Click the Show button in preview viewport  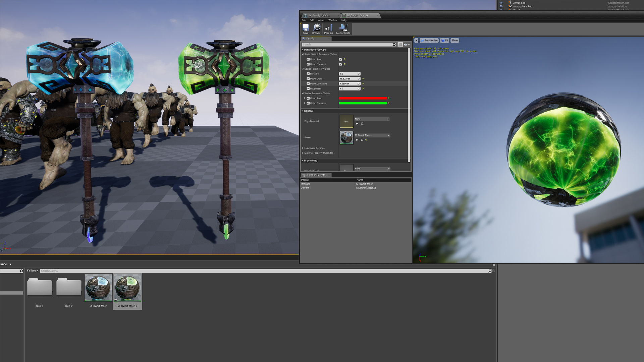pyautogui.click(x=454, y=41)
